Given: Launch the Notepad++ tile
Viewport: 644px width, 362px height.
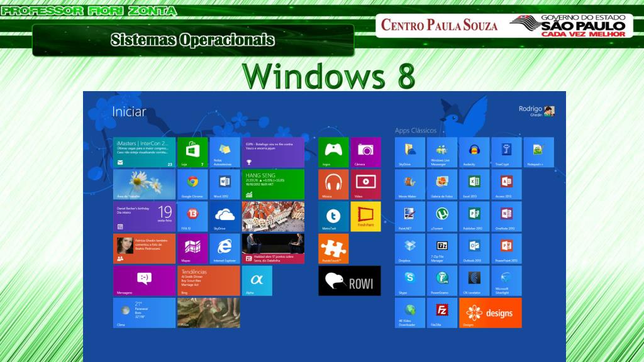Looking at the screenshot, I should (x=539, y=152).
